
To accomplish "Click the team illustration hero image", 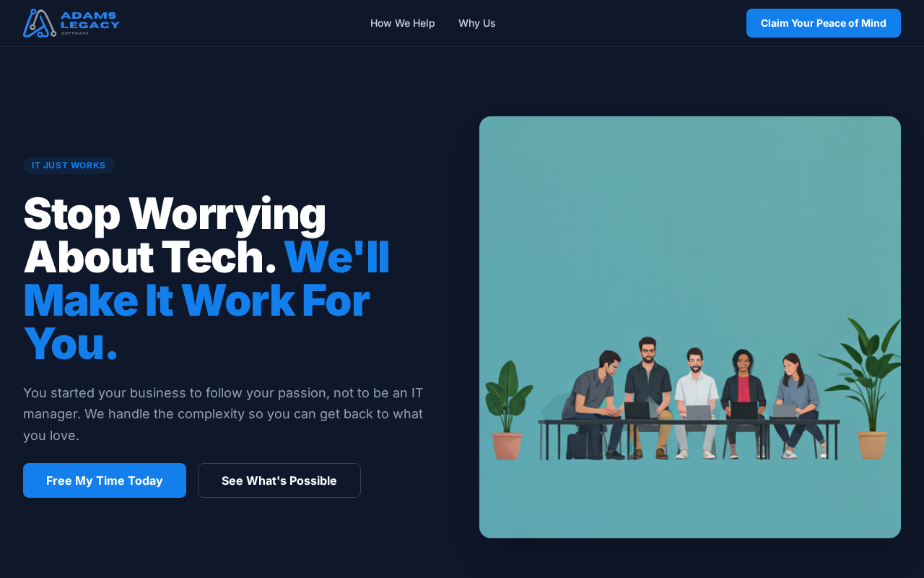I will [x=690, y=327].
